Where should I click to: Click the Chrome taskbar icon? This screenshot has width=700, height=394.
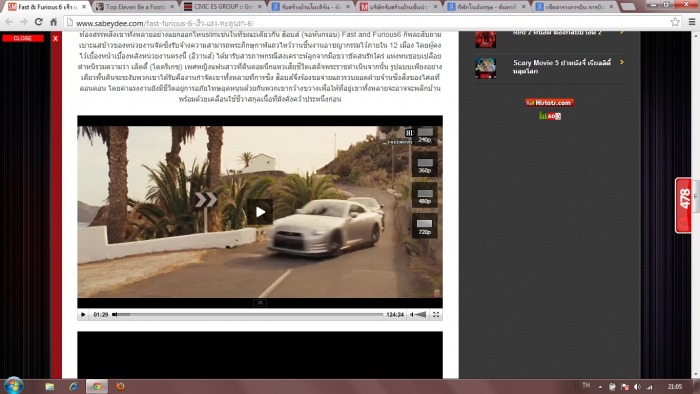[97, 386]
